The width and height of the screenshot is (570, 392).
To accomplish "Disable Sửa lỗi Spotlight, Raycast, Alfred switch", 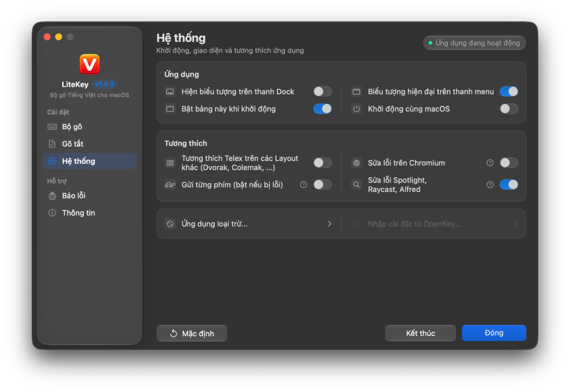I will [x=509, y=184].
